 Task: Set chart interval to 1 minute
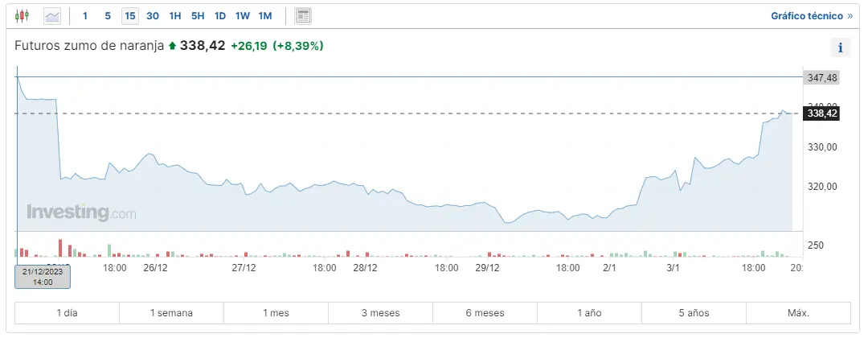[85, 15]
